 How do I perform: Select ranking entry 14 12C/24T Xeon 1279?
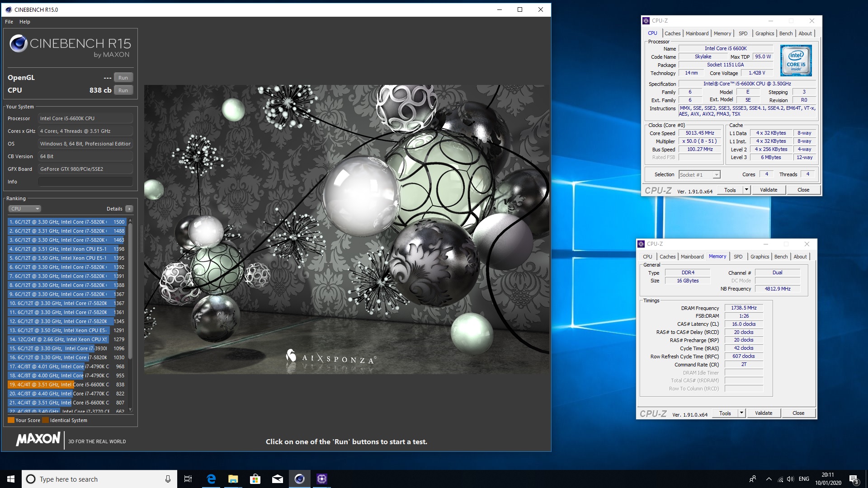tap(66, 339)
